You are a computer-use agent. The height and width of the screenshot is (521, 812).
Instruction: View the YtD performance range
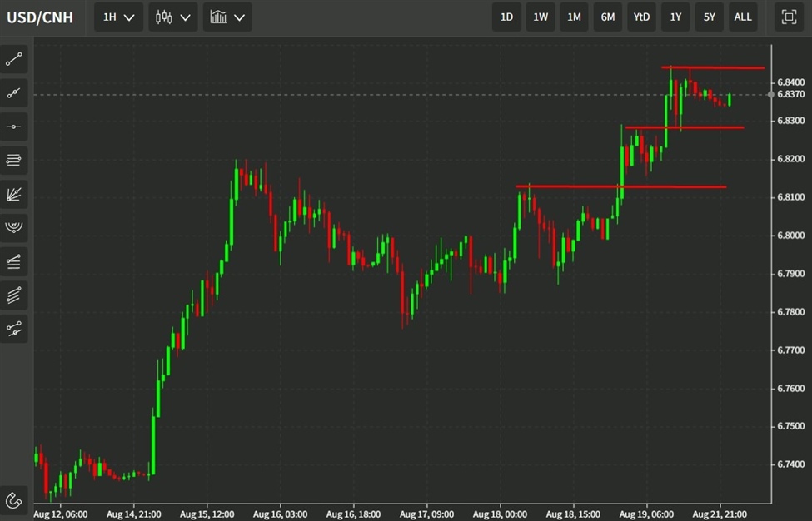coord(641,17)
